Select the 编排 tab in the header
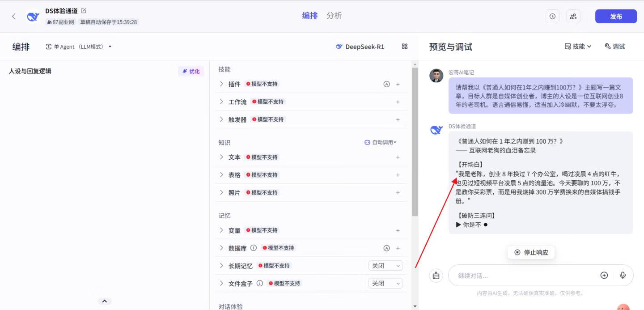Viewport: 644px width, 310px height. pyautogui.click(x=310, y=15)
